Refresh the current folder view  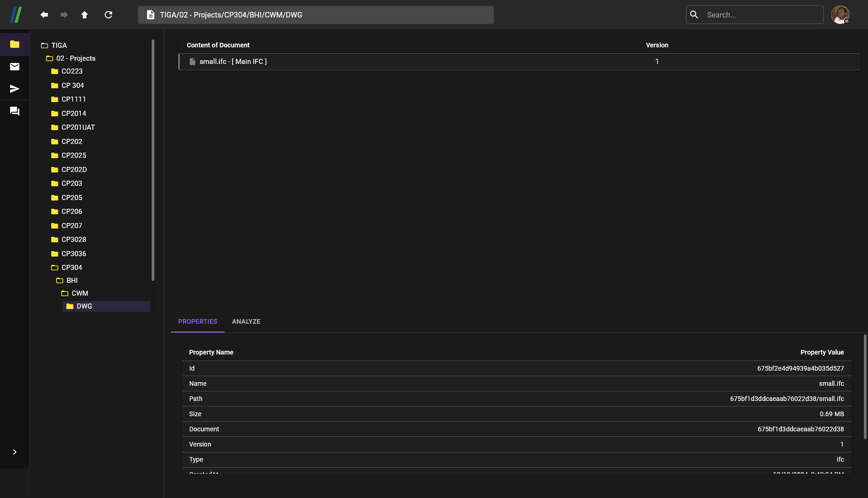pyautogui.click(x=108, y=15)
